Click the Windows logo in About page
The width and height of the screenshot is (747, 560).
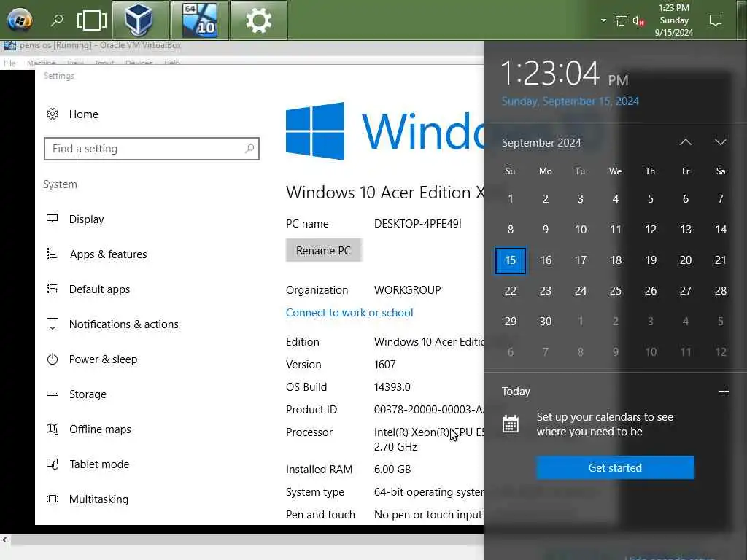[x=315, y=131]
